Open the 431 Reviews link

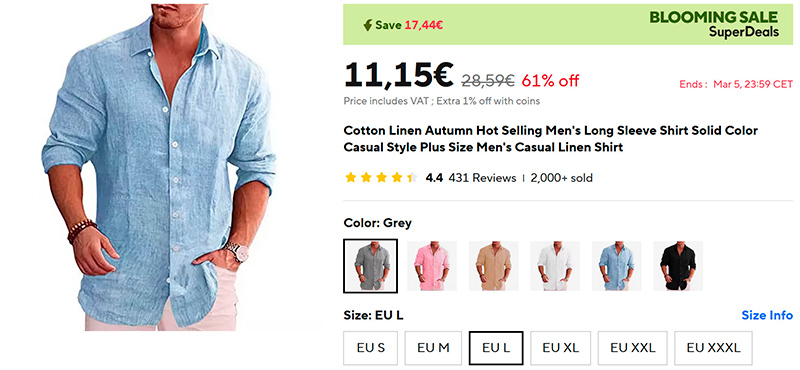tap(482, 178)
